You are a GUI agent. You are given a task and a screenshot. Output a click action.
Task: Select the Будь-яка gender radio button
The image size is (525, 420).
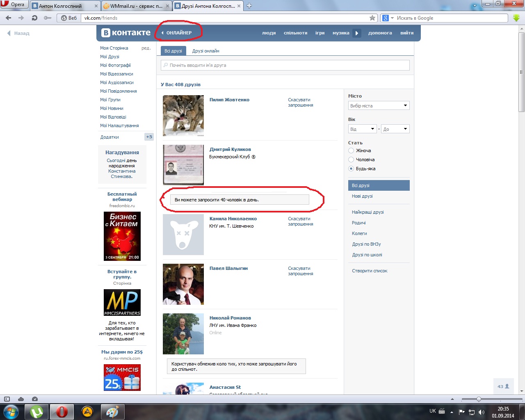pyautogui.click(x=351, y=169)
